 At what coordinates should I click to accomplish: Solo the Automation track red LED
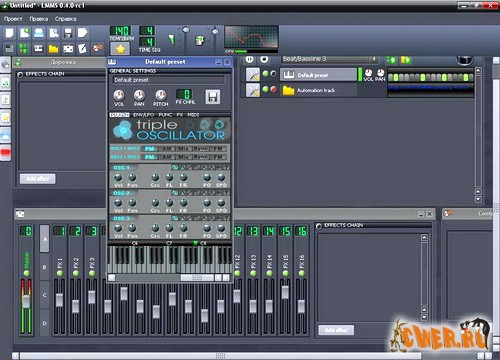(x=273, y=89)
